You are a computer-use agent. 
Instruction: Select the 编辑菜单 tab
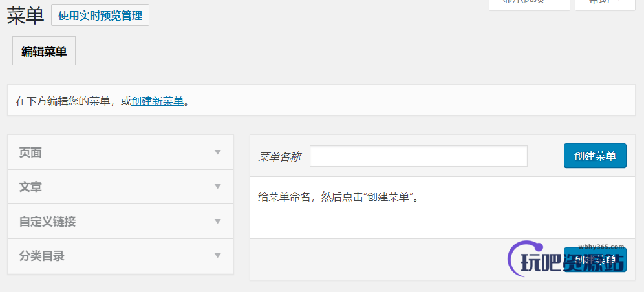pos(44,51)
